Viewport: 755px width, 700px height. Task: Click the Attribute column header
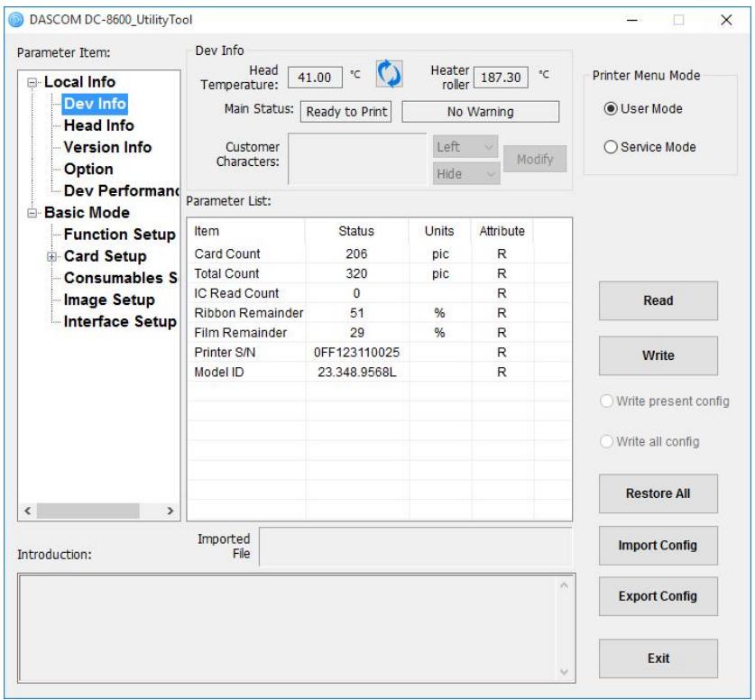click(502, 231)
